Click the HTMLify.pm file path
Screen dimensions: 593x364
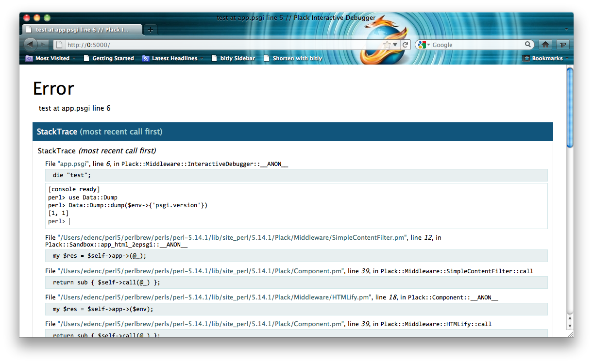pos(215,297)
